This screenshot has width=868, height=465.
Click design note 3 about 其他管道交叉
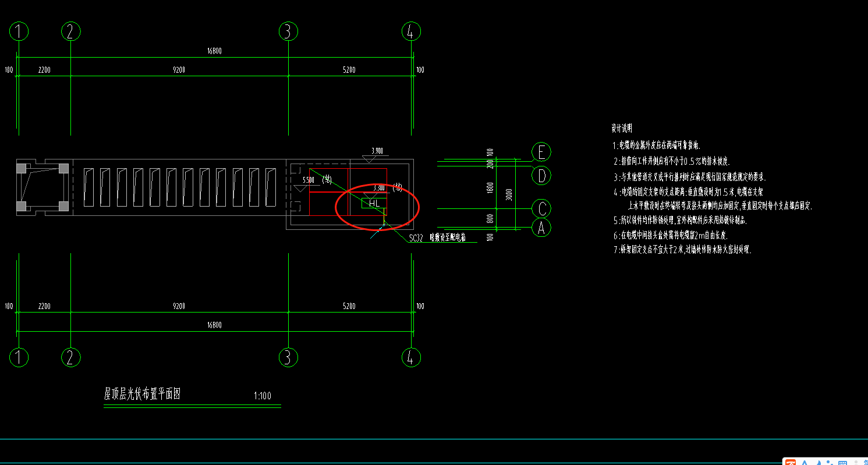click(x=689, y=176)
